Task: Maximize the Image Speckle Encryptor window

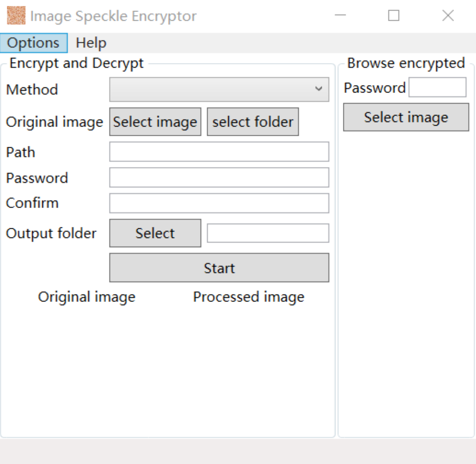Action: click(x=394, y=16)
